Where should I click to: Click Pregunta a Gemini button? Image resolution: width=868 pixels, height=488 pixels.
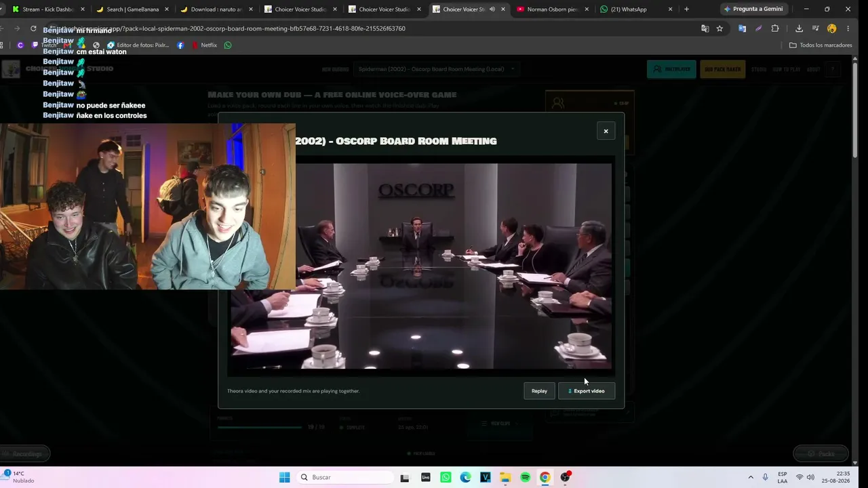pyautogui.click(x=753, y=9)
